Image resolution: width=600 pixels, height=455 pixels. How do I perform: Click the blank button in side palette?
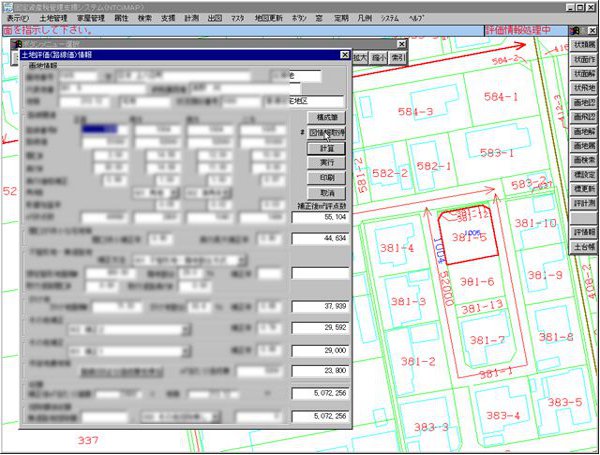pos(584,218)
